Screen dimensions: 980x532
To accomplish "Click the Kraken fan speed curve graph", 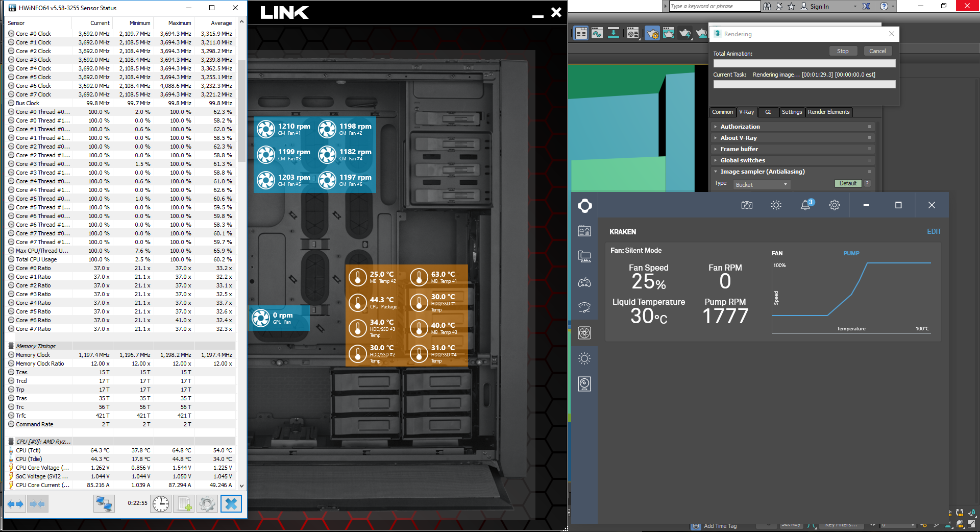I will 851,297.
